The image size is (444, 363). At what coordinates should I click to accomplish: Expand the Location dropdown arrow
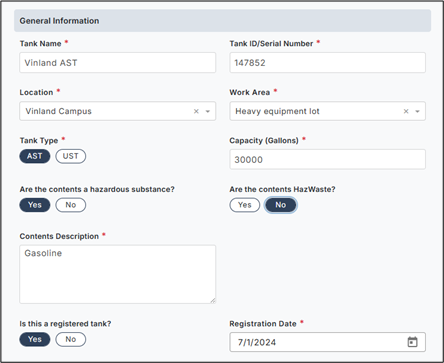point(208,111)
